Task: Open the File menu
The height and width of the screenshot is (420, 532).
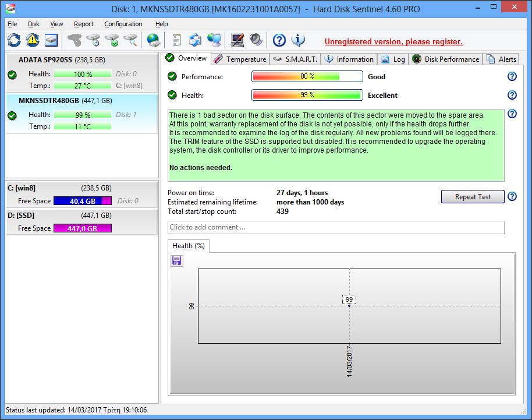Action: pyautogui.click(x=12, y=24)
